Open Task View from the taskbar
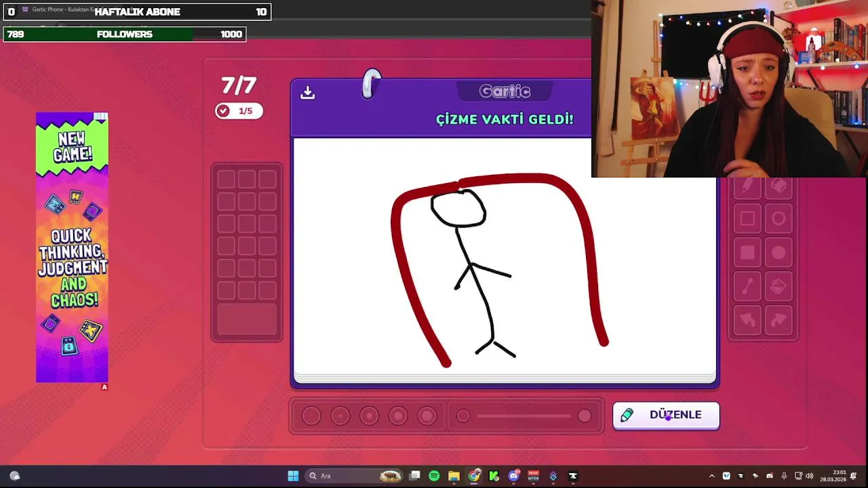 (x=415, y=476)
